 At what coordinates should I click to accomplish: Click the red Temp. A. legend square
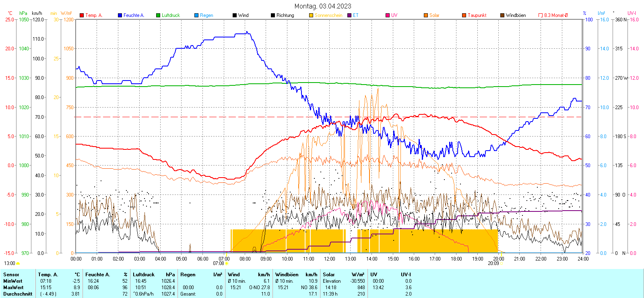point(82,15)
